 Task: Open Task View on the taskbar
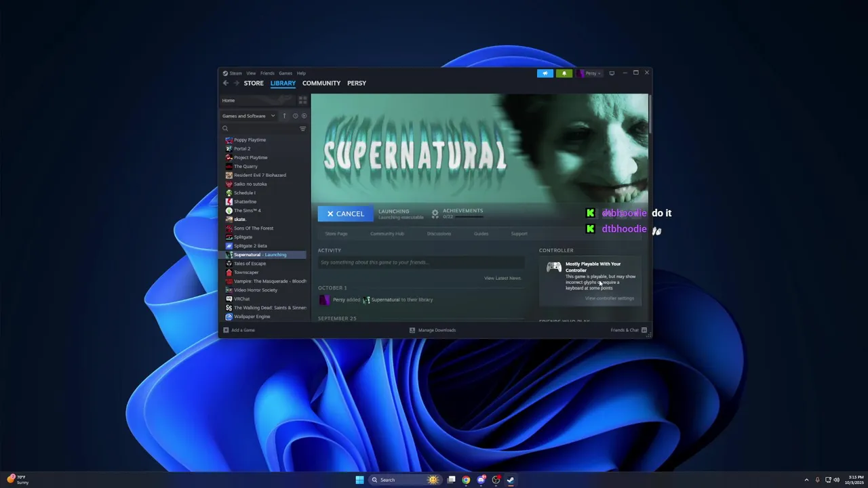451,480
